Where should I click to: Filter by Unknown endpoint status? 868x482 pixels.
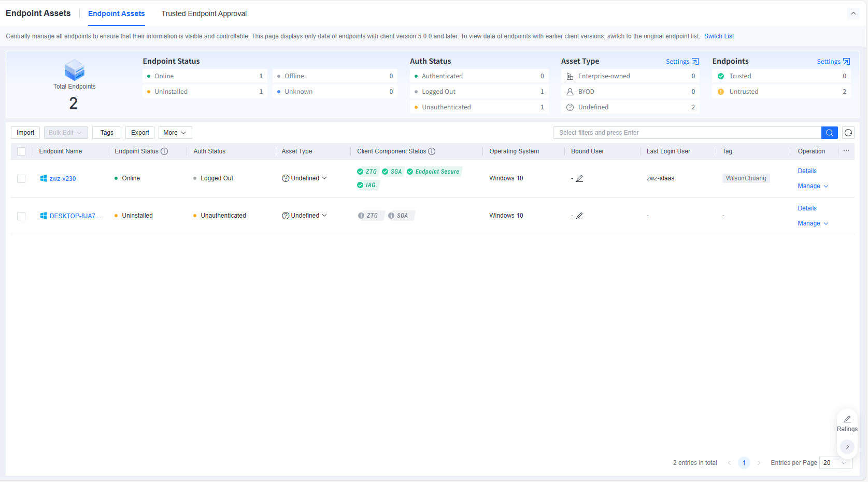[335, 92]
